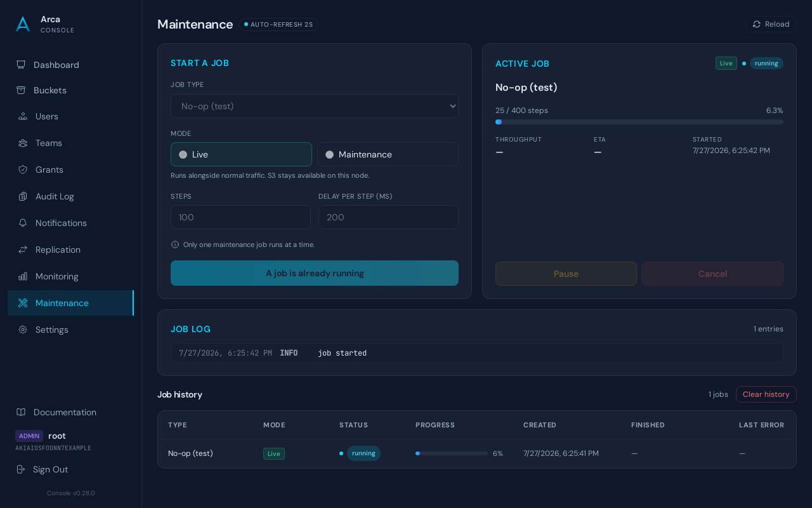The width and height of the screenshot is (812, 508).
Task: Click the Monitoring chart icon
Action: (23, 276)
